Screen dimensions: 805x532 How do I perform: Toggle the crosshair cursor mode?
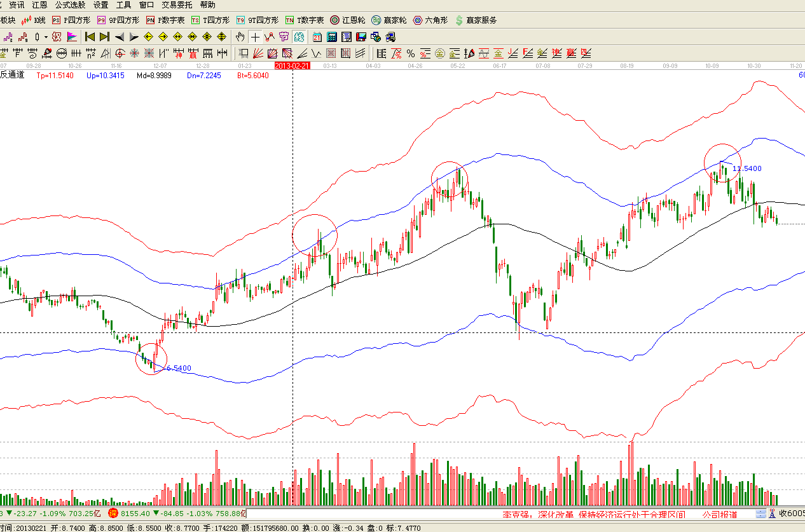[255, 37]
